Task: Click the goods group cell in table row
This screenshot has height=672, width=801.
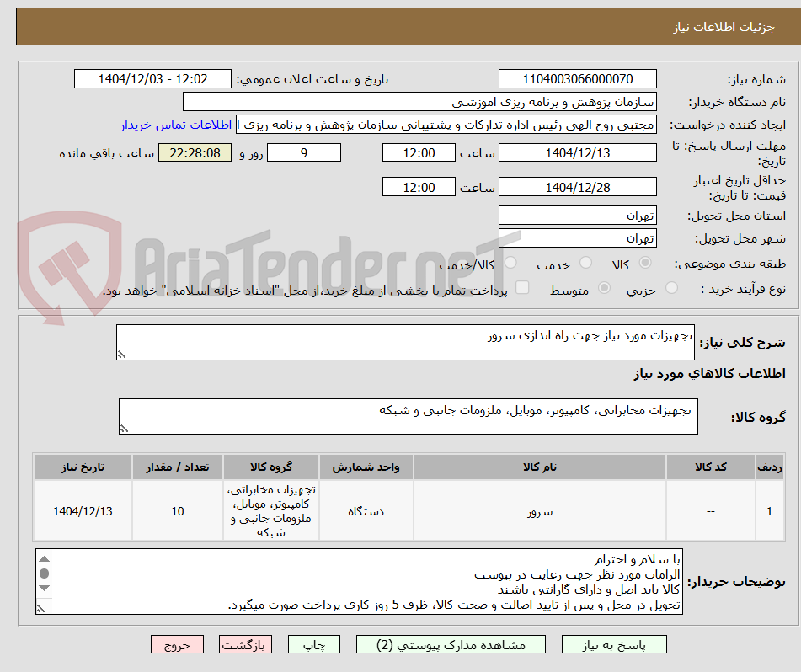Action: 271,511
